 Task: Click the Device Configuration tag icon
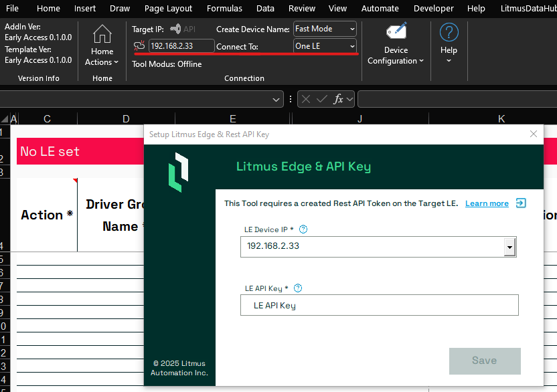(x=396, y=31)
